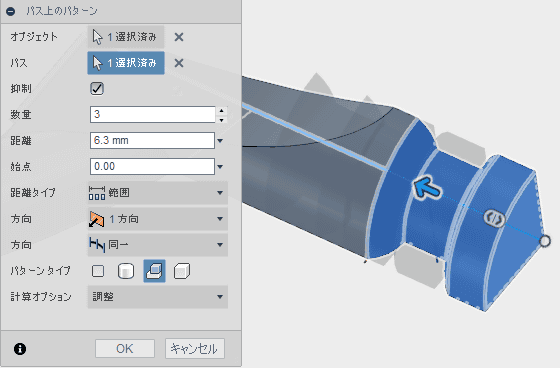
Task: Open the 距離タイプ dropdown showing 範囲
Action: (158, 193)
